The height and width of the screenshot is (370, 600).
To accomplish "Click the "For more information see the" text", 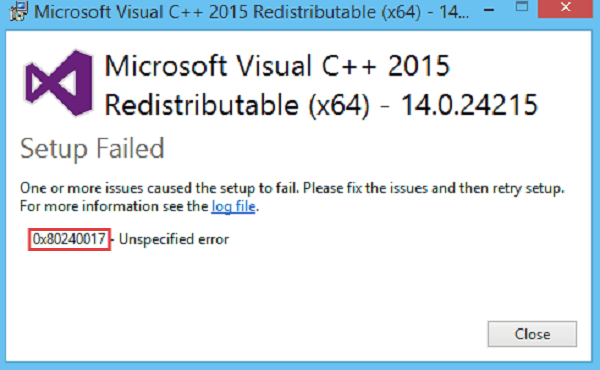I will coord(114,206).
